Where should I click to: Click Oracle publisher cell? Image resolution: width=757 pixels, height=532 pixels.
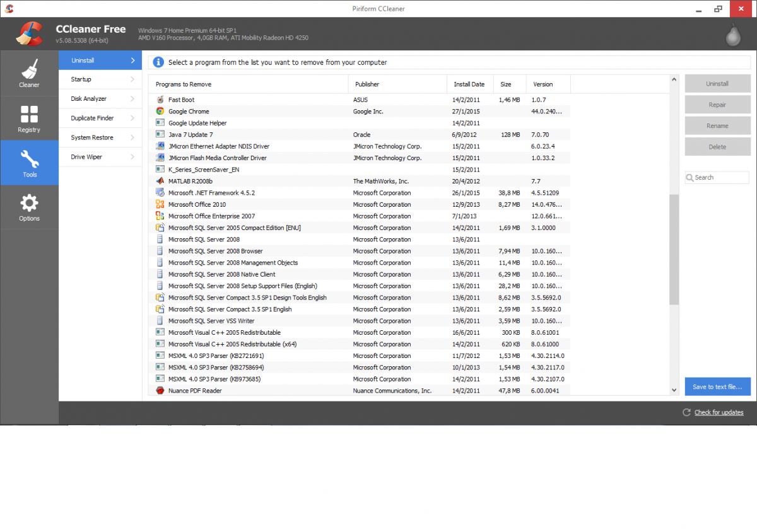(x=361, y=135)
